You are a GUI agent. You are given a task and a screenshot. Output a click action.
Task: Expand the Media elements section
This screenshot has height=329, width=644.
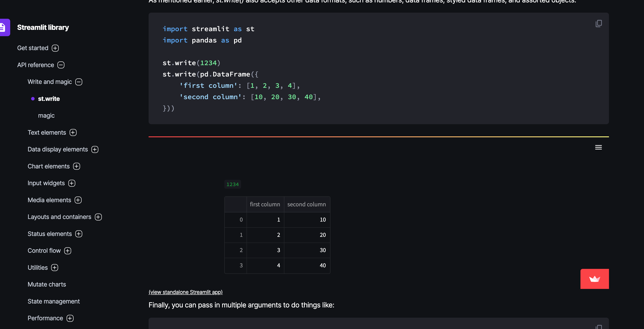coord(78,200)
